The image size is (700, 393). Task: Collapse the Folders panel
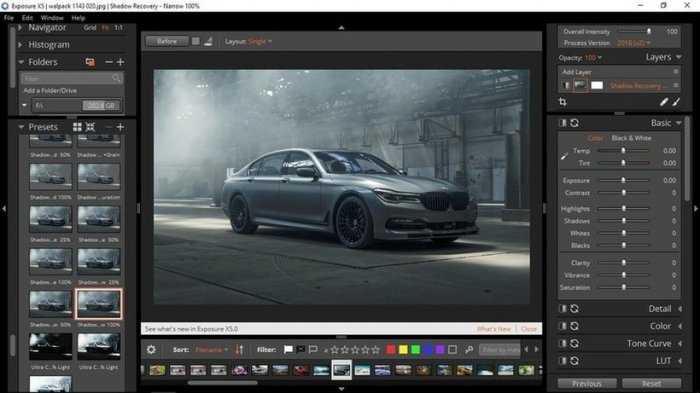point(21,62)
